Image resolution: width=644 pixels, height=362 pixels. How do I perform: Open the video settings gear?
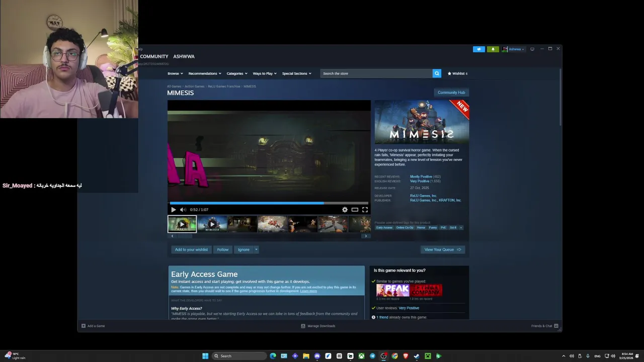(x=345, y=210)
